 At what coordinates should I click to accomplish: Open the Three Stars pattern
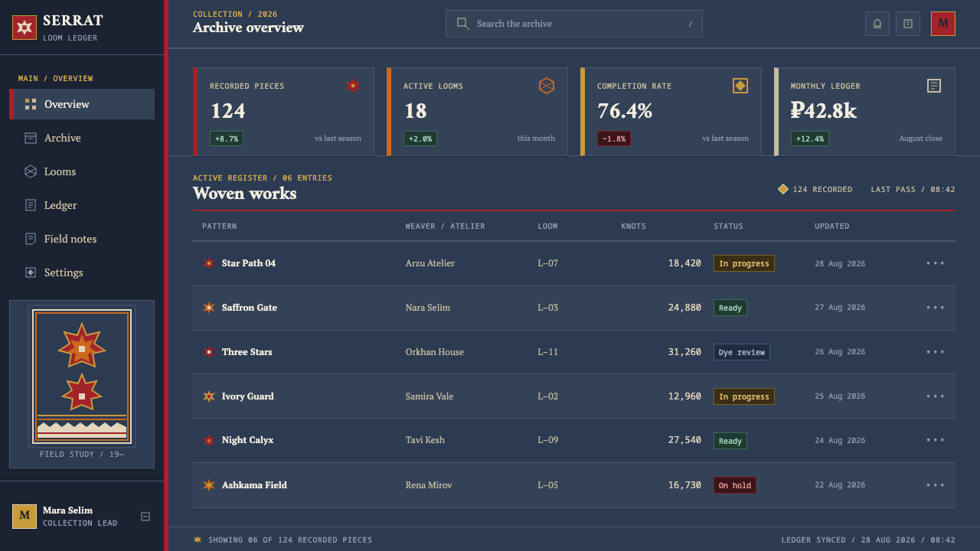(247, 352)
